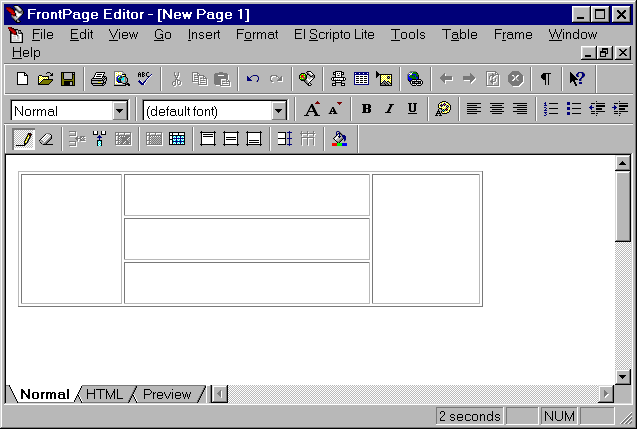Image resolution: width=637 pixels, height=429 pixels.
Task: Insert FrontPage Component robot icon
Action: pyautogui.click(x=338, y=78)
